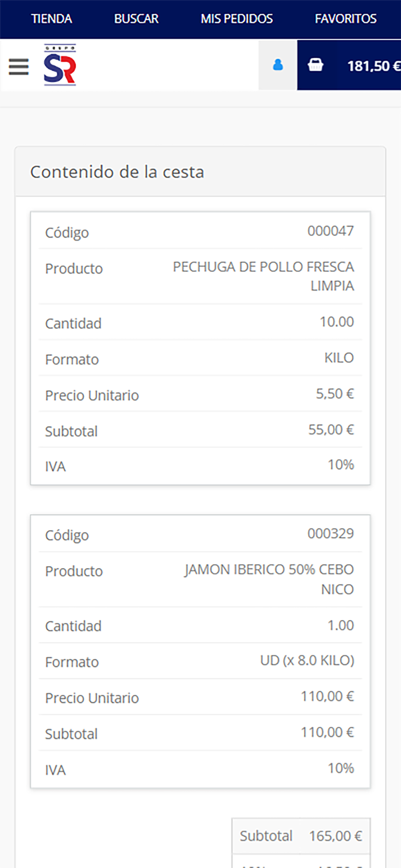The height and width of the screenshot is (868, 401).
Task: Click the 55,00 € chicken subtotal
Action: [x=331, y=430]
